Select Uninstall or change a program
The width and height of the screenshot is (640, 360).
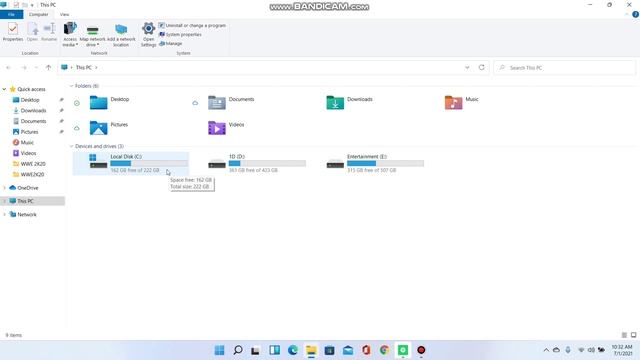coord(192,25)
